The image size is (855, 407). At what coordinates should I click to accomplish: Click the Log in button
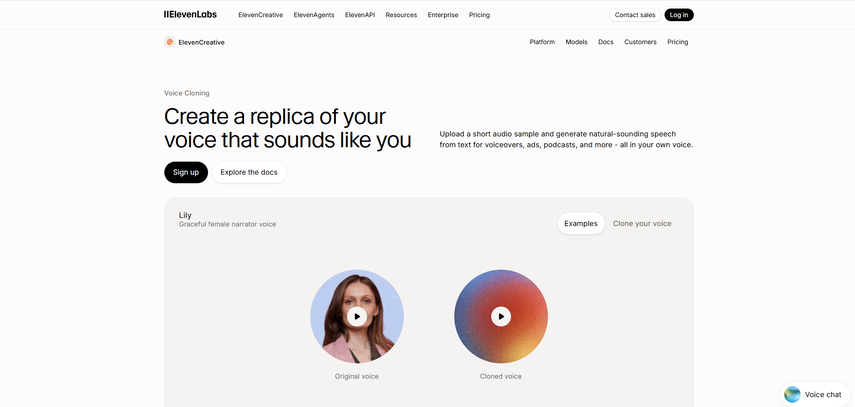(x=679, y=15)
